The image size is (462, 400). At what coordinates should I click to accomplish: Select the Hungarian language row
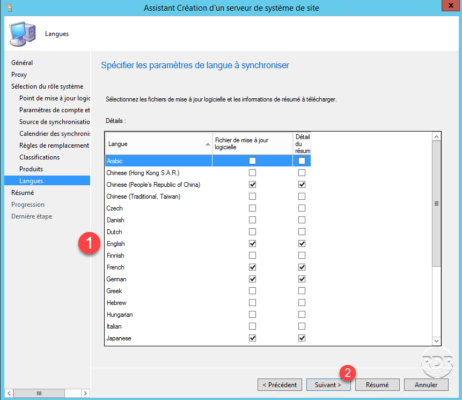[208, 314]
